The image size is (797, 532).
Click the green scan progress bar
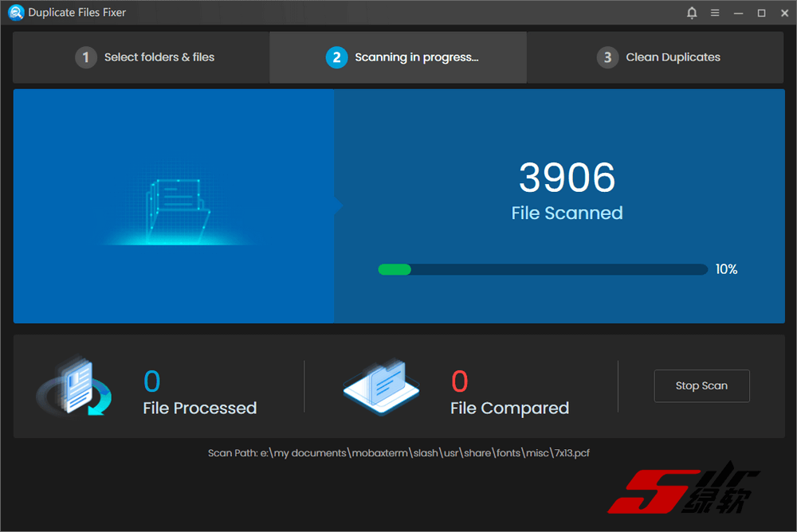pos(542,269)
